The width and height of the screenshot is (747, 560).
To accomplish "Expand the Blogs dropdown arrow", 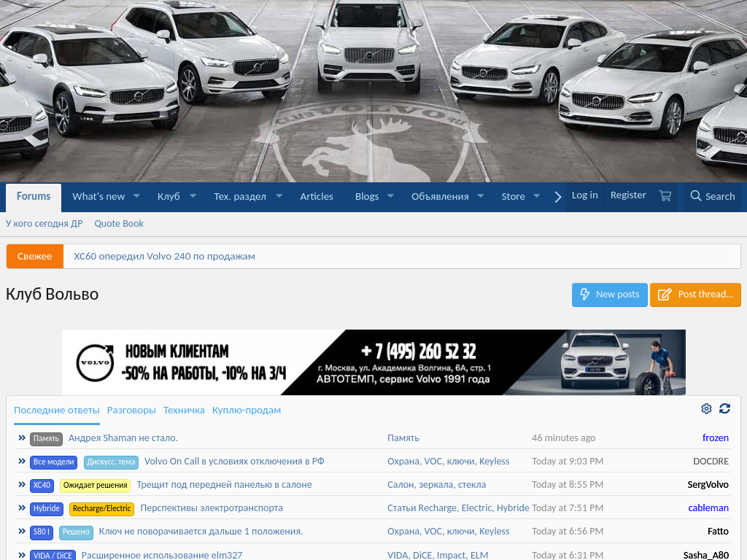I will 390,196.
